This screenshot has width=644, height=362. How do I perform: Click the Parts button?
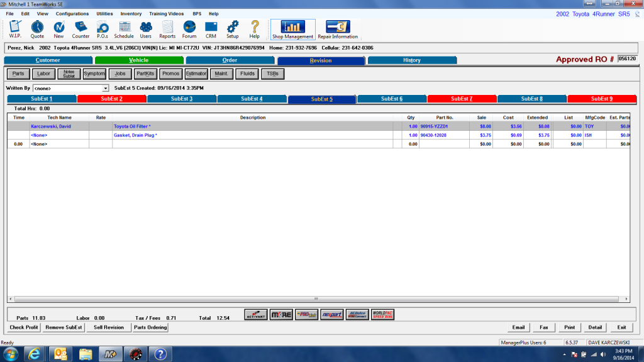[x=18, y=74]
